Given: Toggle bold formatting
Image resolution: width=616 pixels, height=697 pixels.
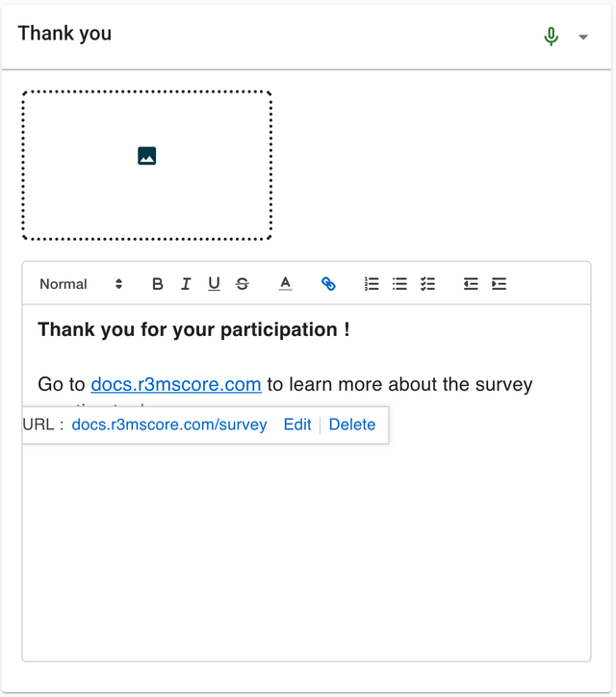Looking at the screenshot, I should point(158,284).
